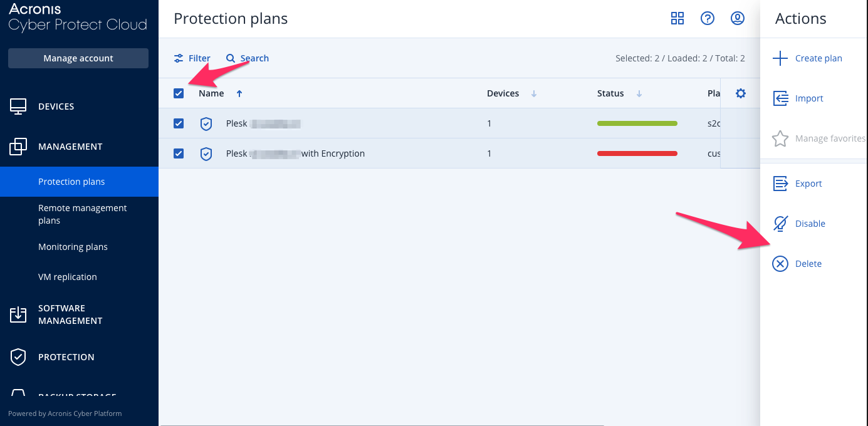Open Search in the plans toolbar
Image resolution: width=868 pixels, height=426 pixels.
[248, 58]
